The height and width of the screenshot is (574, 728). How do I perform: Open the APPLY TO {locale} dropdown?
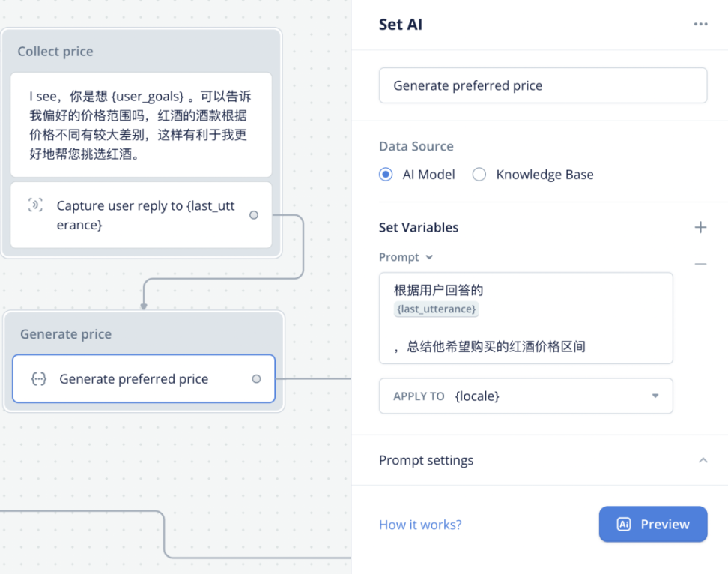[x=526, y=396]
